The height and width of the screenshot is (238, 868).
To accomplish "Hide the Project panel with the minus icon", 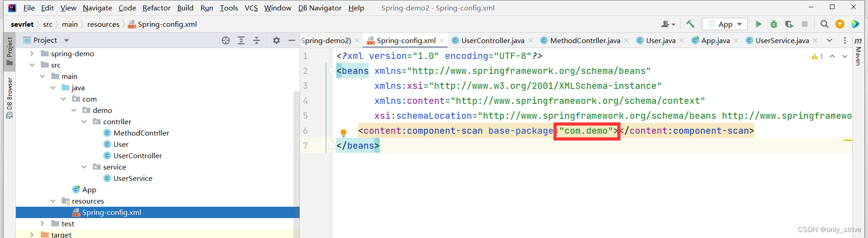I will tap(292, 40).
